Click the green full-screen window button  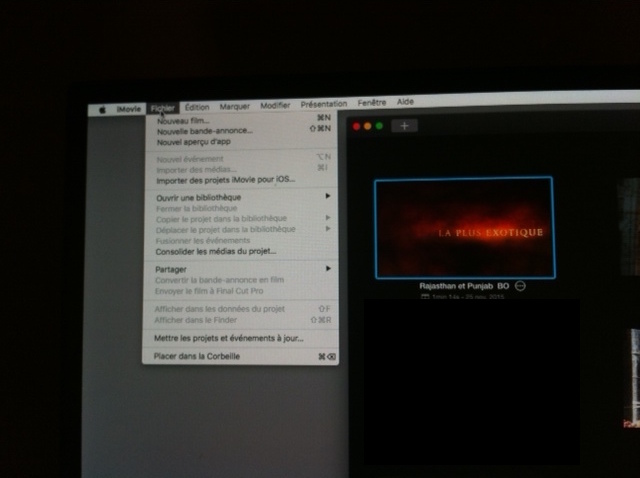[x=380, y=126]
